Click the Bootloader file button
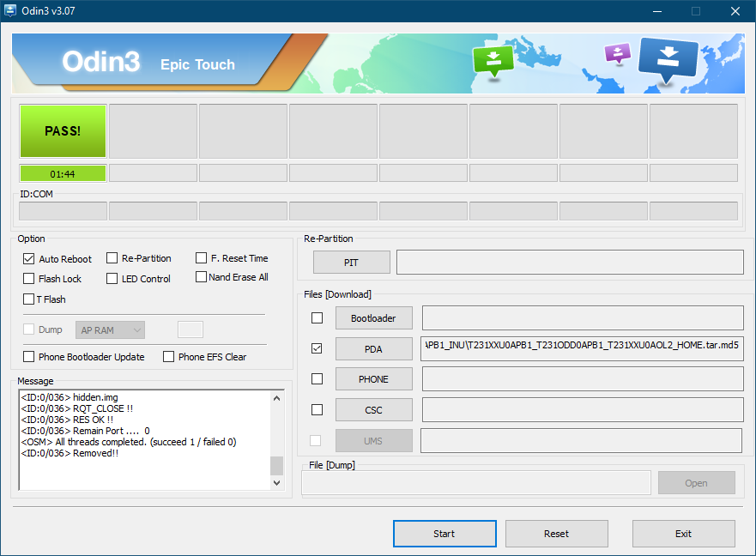The height and width of the screenshot is (556, 756). (x=373, y=318)
